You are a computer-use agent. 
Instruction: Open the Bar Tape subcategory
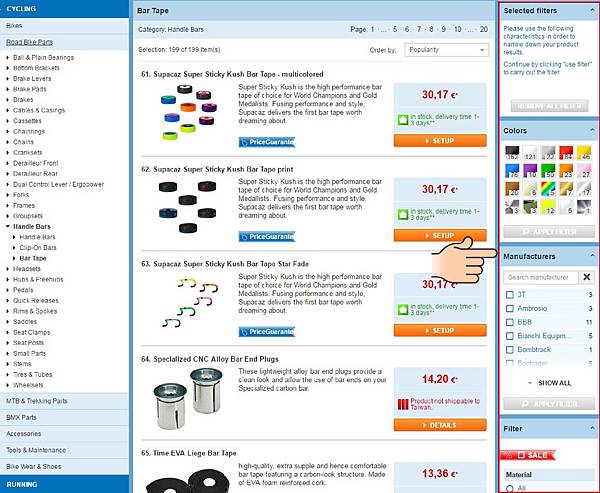coord(33,258)
